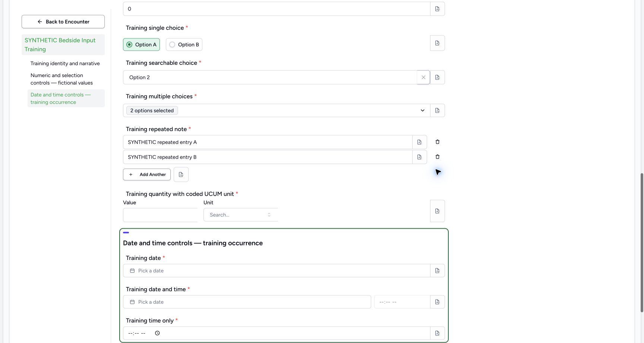Click the quantity Value input field
644x343 pixels.
pyautogui.click(x=160, y=215)
